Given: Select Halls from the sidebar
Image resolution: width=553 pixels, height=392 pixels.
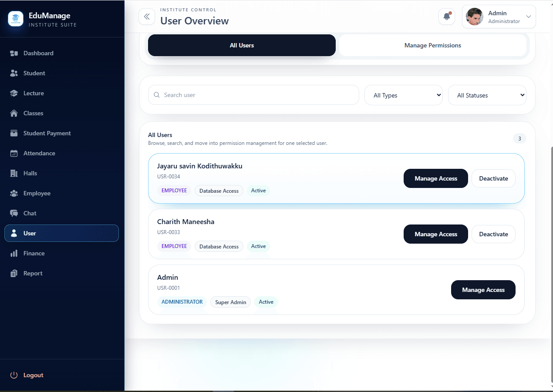Looking at the screenshot, I should 30,173.
